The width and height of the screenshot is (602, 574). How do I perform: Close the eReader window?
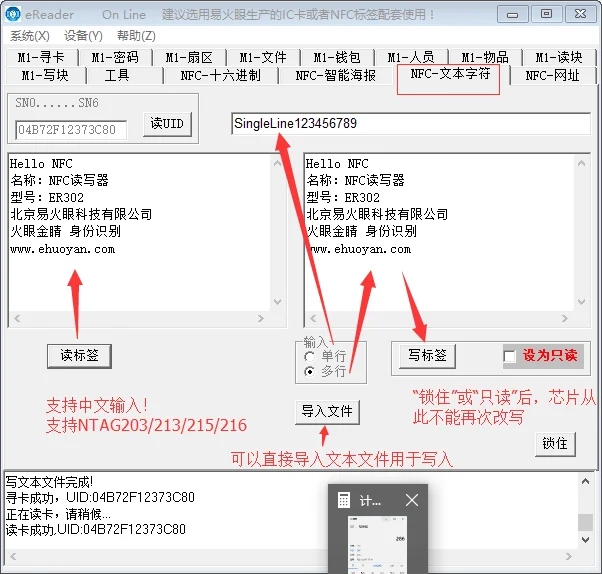pos(580,15)
